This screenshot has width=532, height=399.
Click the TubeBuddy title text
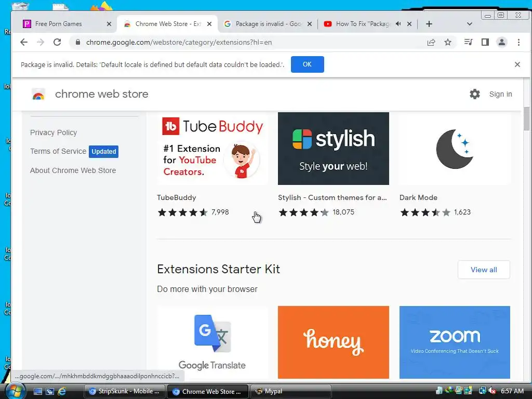[x=177, y=197]
